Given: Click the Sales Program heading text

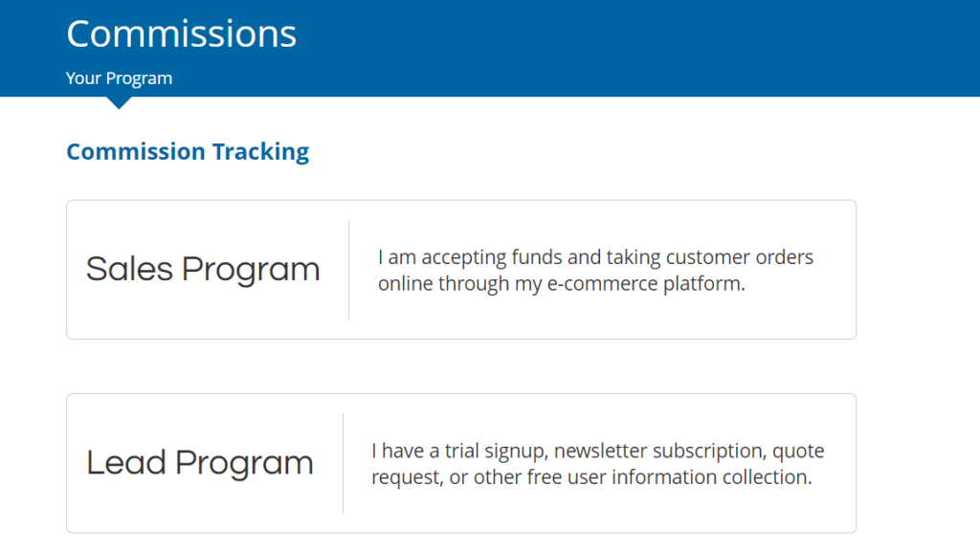Looking at the screenshot, I should pos(203,269).
